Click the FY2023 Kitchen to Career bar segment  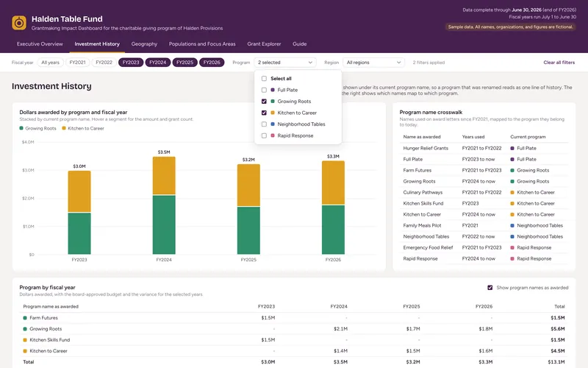(x=79, y=191)
